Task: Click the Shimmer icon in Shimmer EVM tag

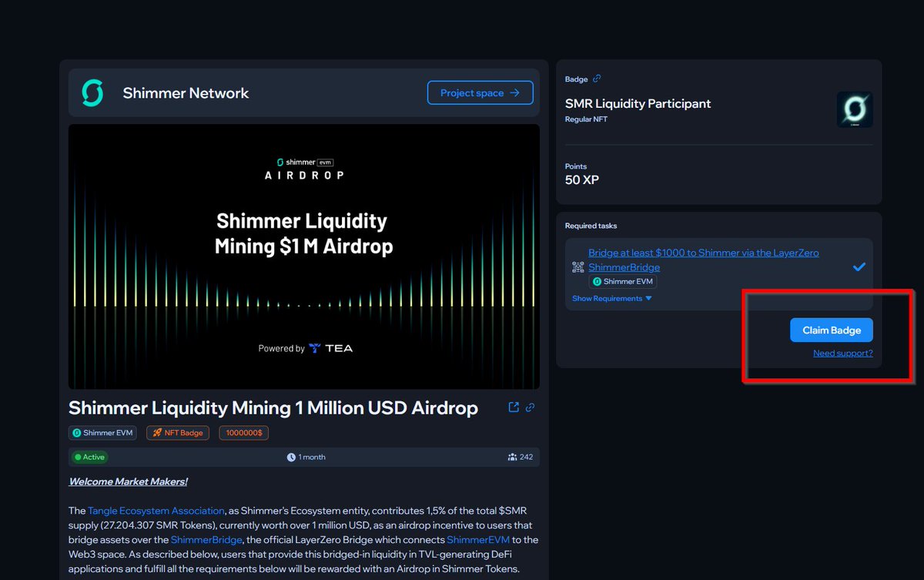Action: (x=77, y=433)
